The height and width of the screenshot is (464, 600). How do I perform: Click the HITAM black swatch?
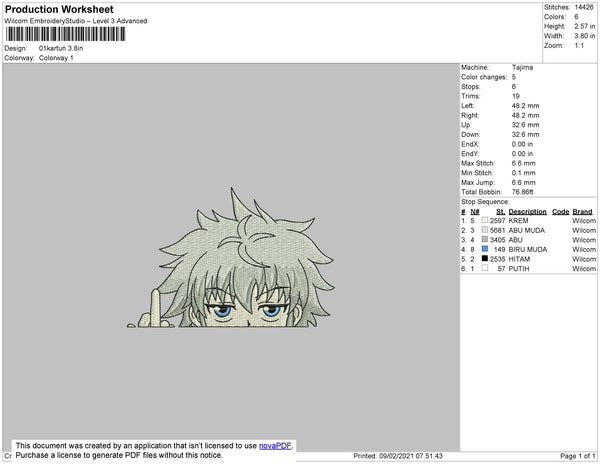(485, 259)
